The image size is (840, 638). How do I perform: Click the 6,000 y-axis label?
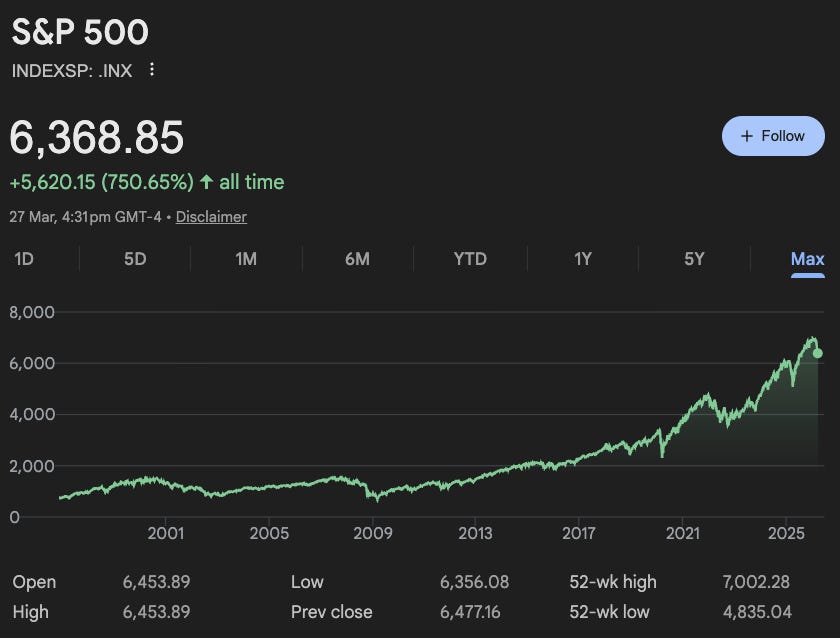(x=32, y=364)
